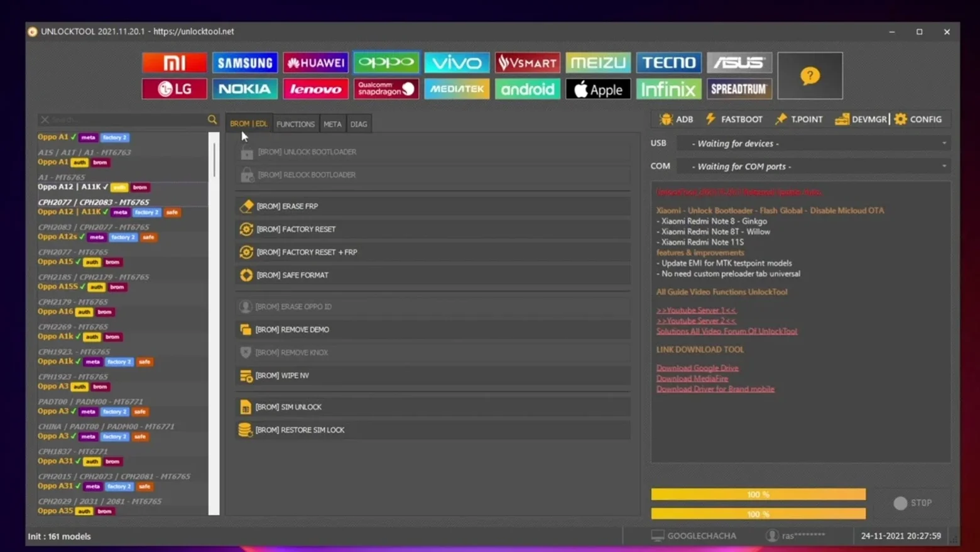The image size is (980, 552).
Task: Follow the Download MediaFire link
Action: pyautogui.click(x=692, y=378)
